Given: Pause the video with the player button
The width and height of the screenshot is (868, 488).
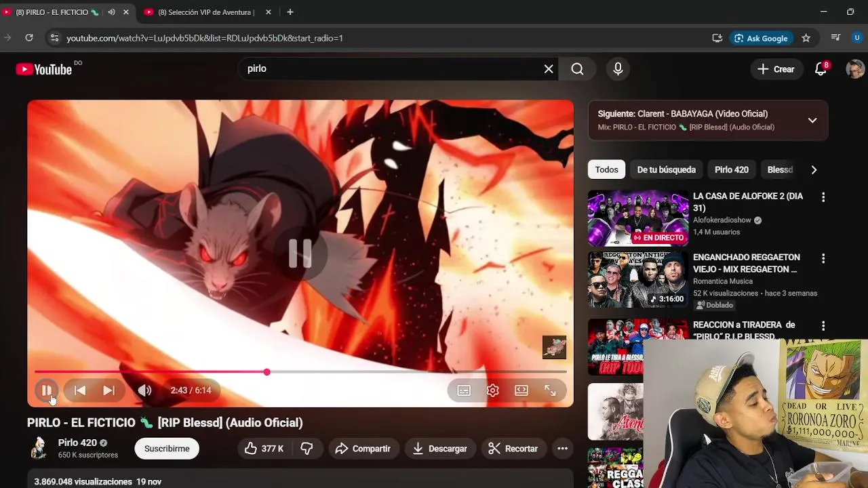Looking at the screenshot, I should click(x=47, y=390).
